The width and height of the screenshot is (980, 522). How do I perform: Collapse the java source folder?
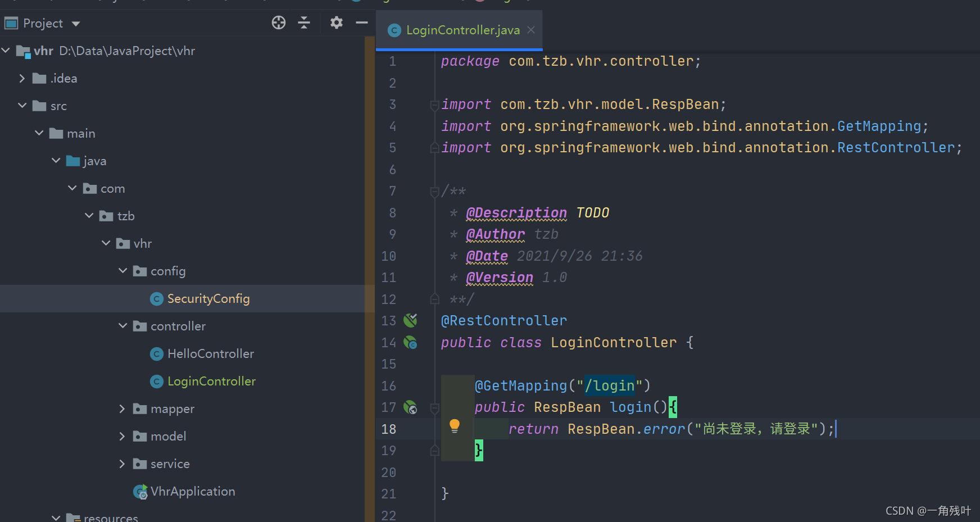(x=56, y=161)
